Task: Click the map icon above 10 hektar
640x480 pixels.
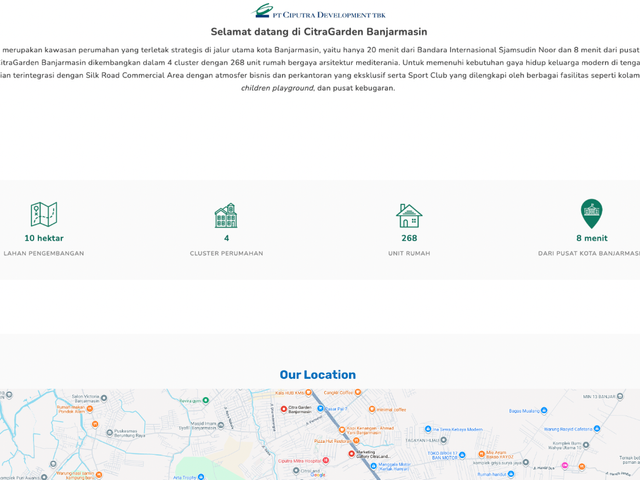Action: (x=44, y=214)
